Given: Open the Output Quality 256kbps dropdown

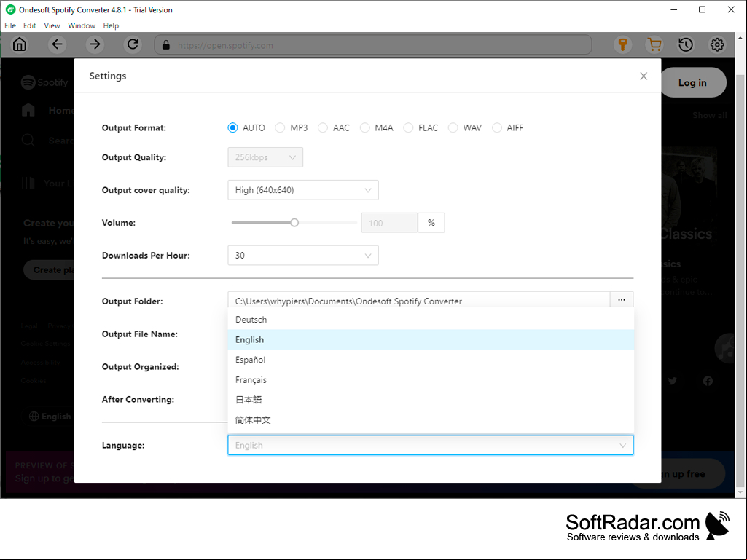Looking at the screenshot, I should 265,157.
